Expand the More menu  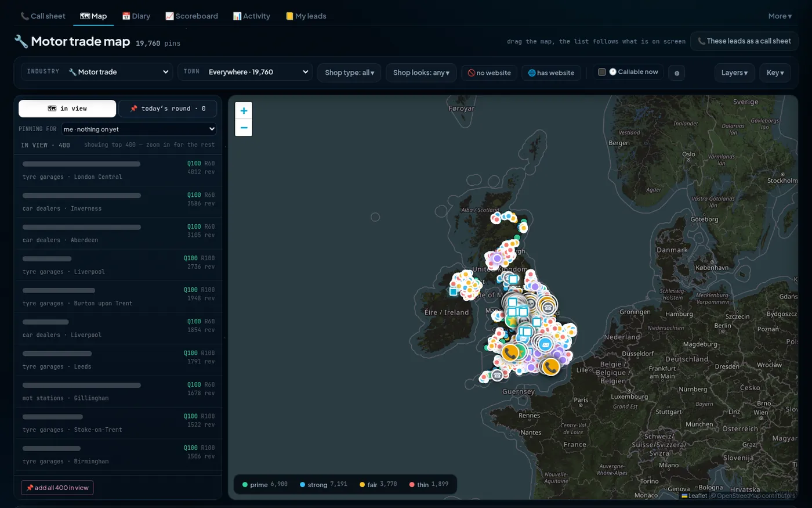click(780, 16)
